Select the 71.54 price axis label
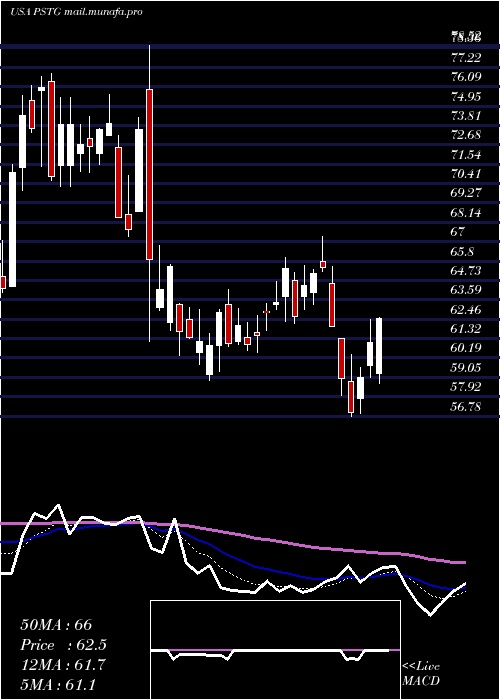The image size is (500, 700). tap(466, 155)
